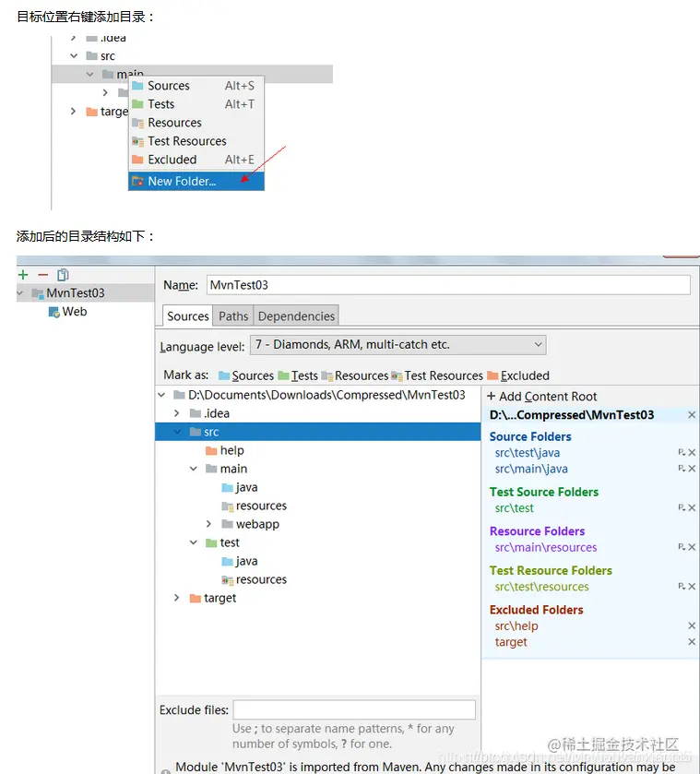Select the resources folder under test

tap(254, 579)
